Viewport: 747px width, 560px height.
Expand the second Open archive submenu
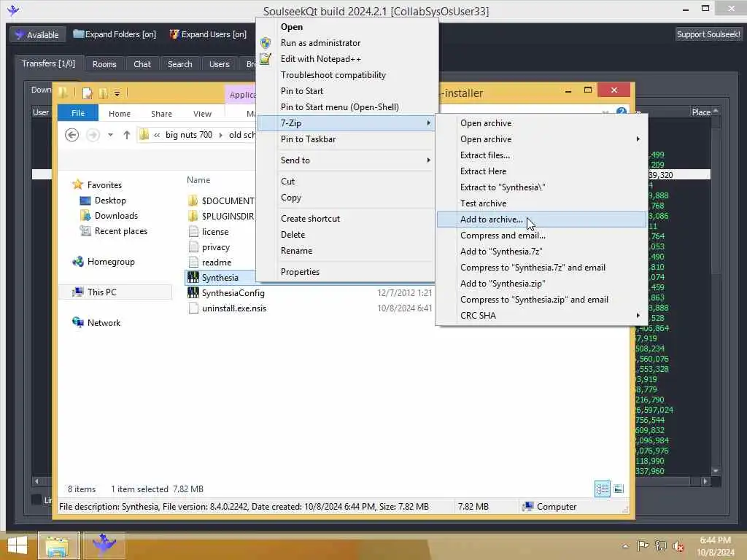541,139
